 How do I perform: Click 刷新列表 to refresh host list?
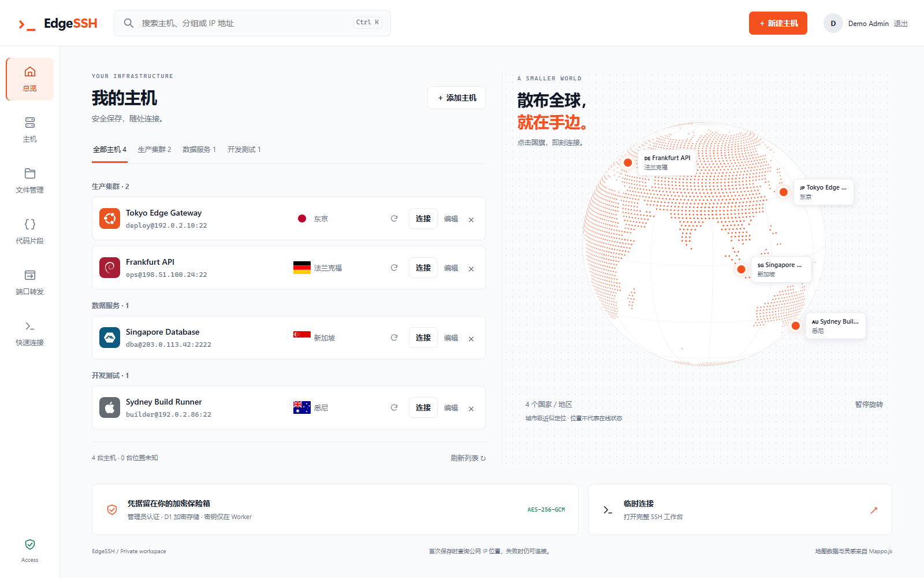[468, 458]
